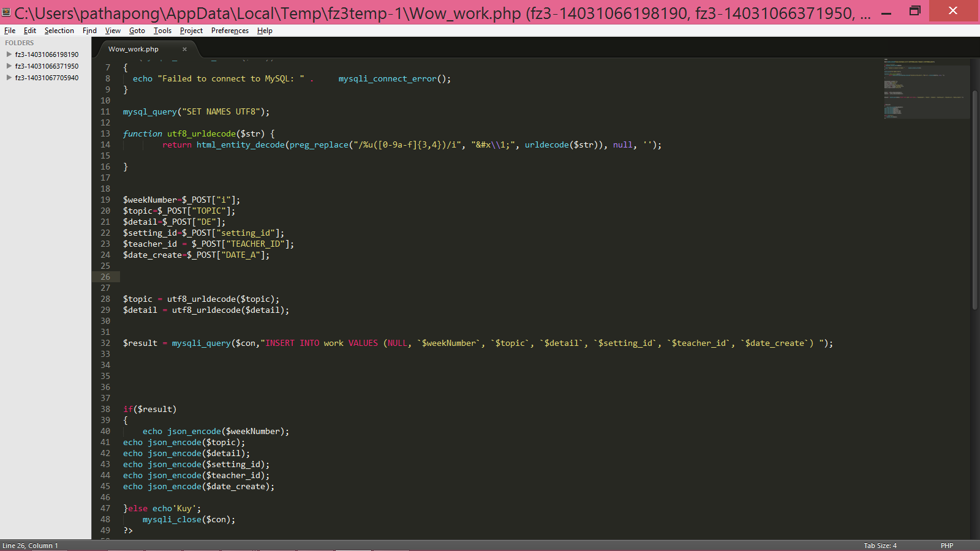Close the Sublime Text window
Image resolution: width=980 pixels, height=551 pixels.
pyautogui.click(x=953, y=11)
